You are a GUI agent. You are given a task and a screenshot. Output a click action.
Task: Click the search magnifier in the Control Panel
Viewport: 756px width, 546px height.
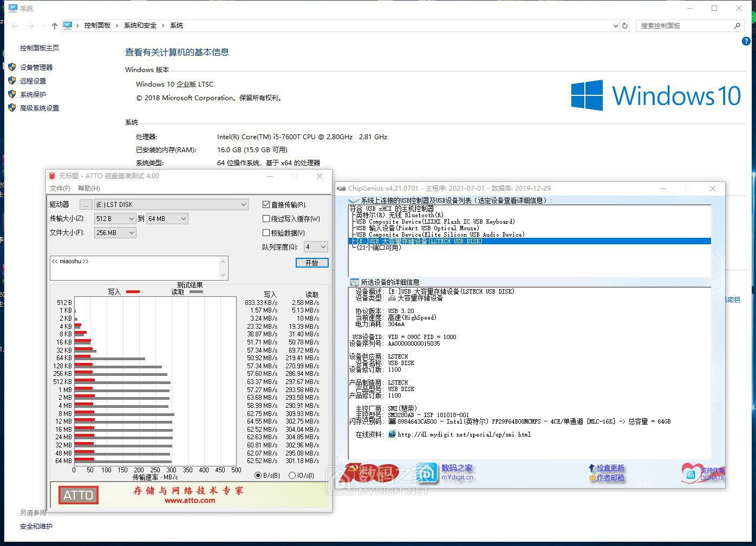(737, 25)
